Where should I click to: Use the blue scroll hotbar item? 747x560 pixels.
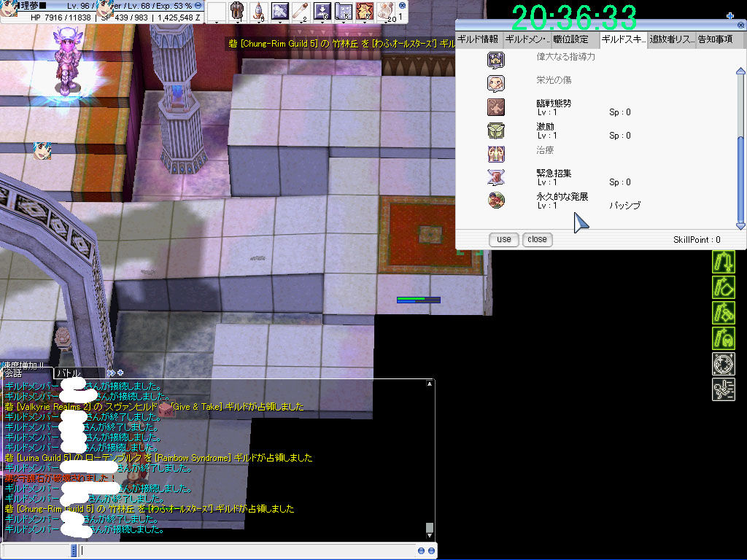pos(344,12)
